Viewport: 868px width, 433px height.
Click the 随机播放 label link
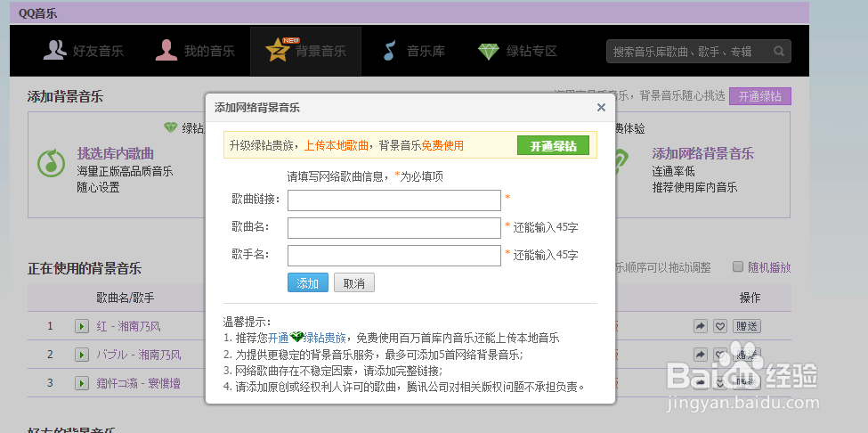click(x=769, y=267)
